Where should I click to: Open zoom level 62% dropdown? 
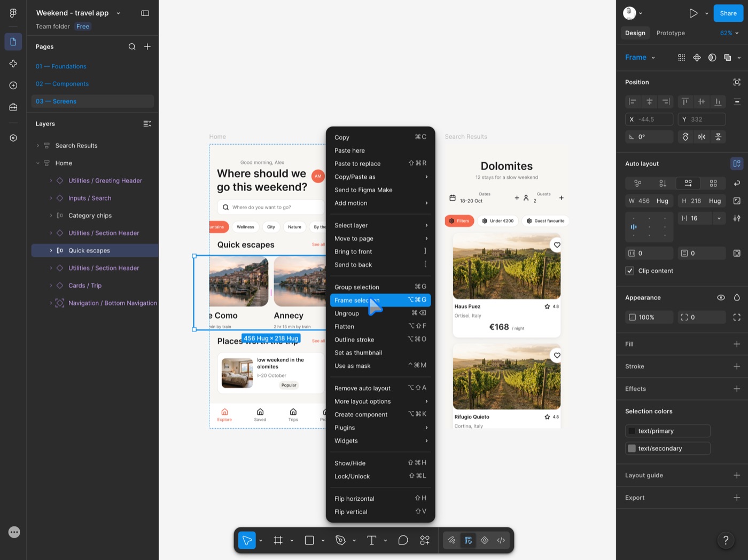[729, 33]
